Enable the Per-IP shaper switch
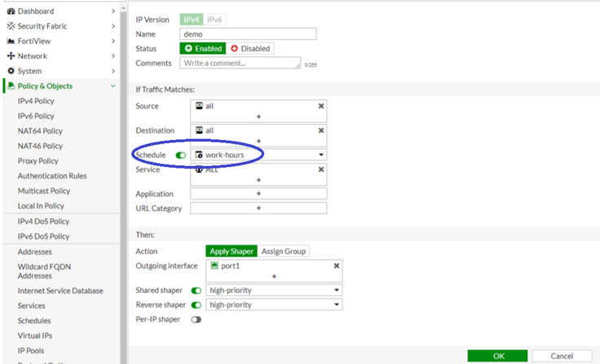The width and height of the screenshot is (600, 364). 196,320
